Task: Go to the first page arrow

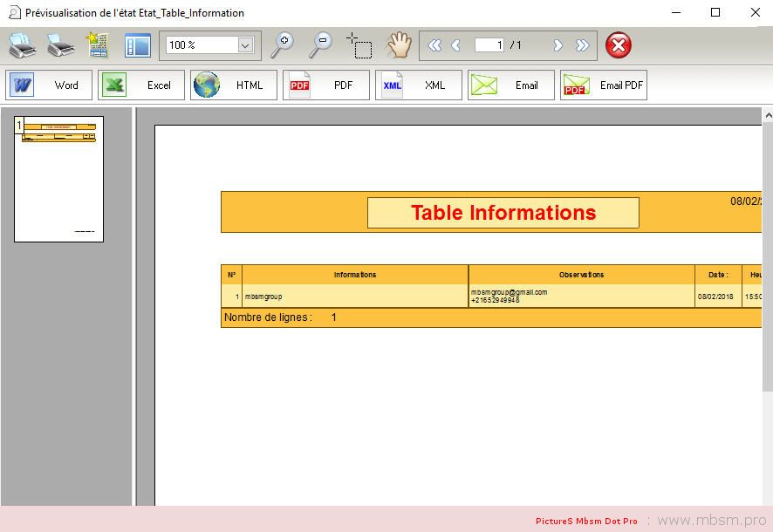Action: [x=434, y=45]
